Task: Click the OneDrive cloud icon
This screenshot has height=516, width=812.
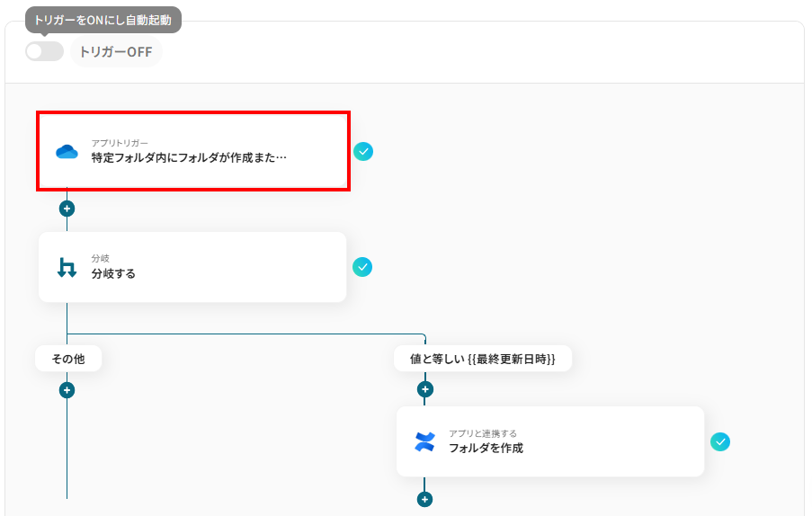Action: pos(67,152)
